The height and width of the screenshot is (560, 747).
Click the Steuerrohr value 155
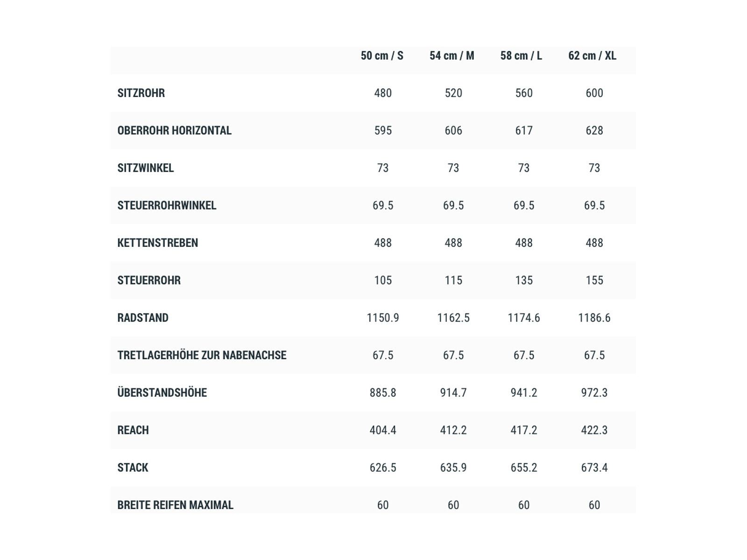594,280
